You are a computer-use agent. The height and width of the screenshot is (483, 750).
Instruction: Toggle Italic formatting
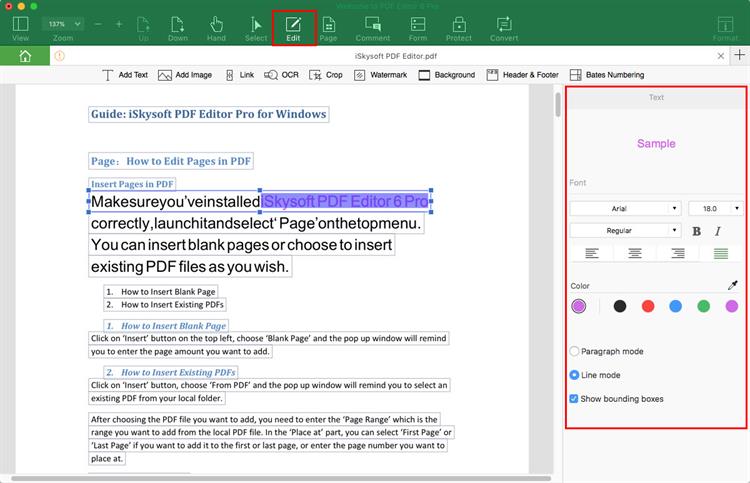(x=717, y=231)
